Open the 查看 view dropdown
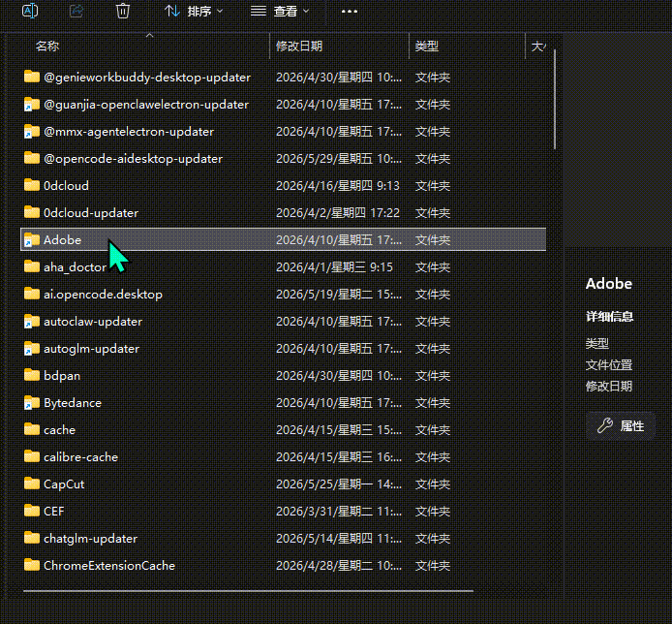Viewport: 672px width, 624px height. click(x=280, y=12)
